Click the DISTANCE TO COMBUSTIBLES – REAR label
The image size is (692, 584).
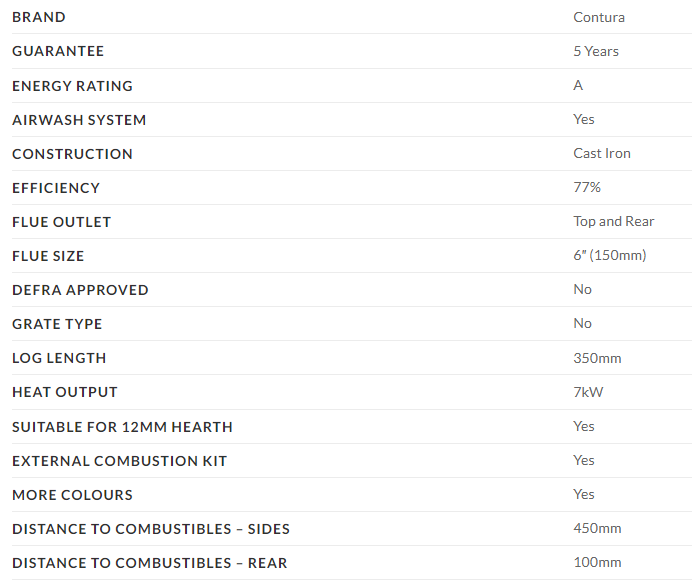[149, 563]
